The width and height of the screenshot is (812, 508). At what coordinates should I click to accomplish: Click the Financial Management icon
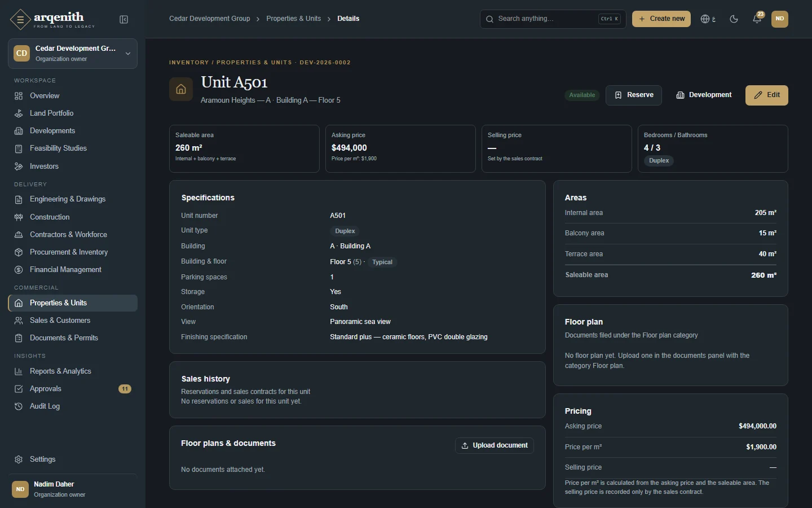[x=19, y=270]
